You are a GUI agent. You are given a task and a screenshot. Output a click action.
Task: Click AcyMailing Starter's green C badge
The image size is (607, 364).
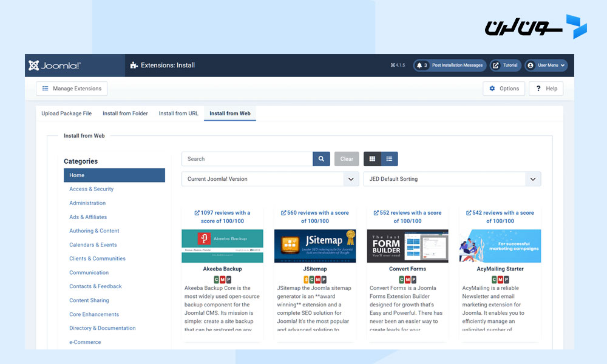pyautogui.click(x=494, y=279)
